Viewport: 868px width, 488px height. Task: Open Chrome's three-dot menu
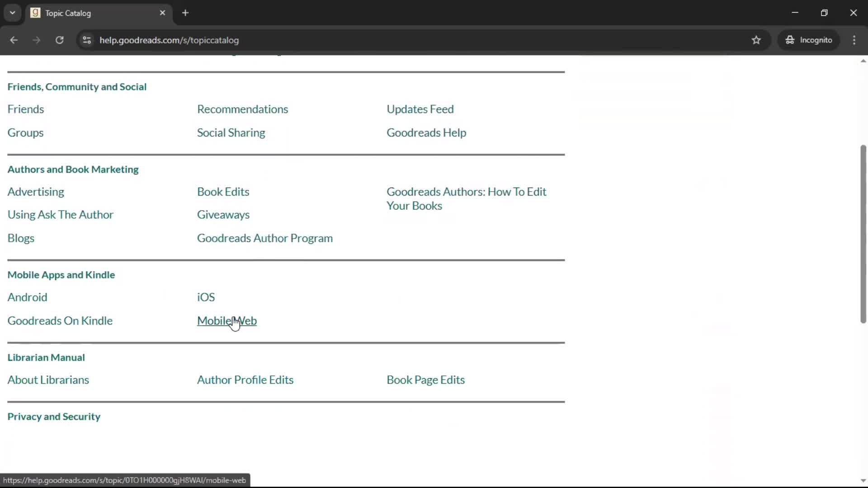854,40
